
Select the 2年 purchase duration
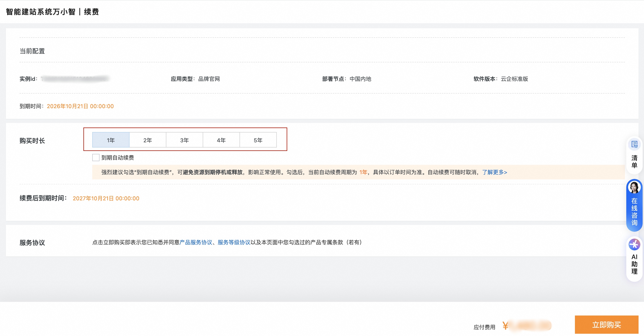coord(147,140)
